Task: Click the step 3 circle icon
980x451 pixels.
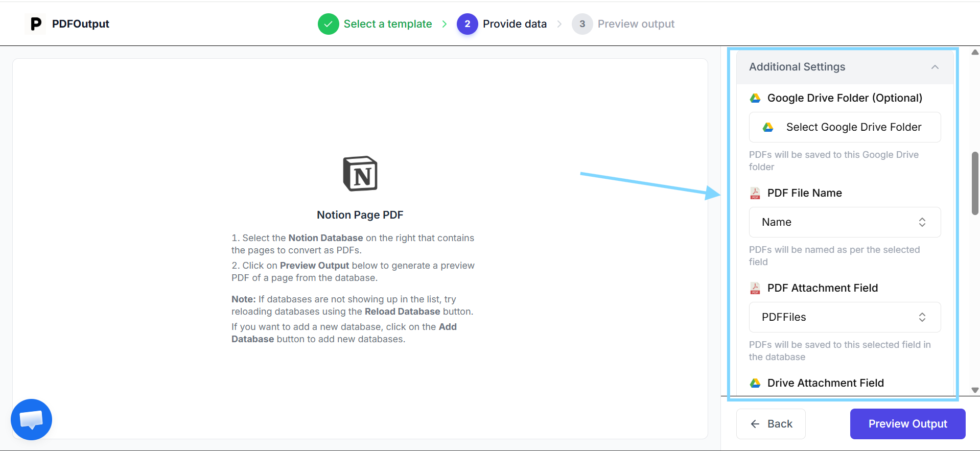Action: (582, 24)
